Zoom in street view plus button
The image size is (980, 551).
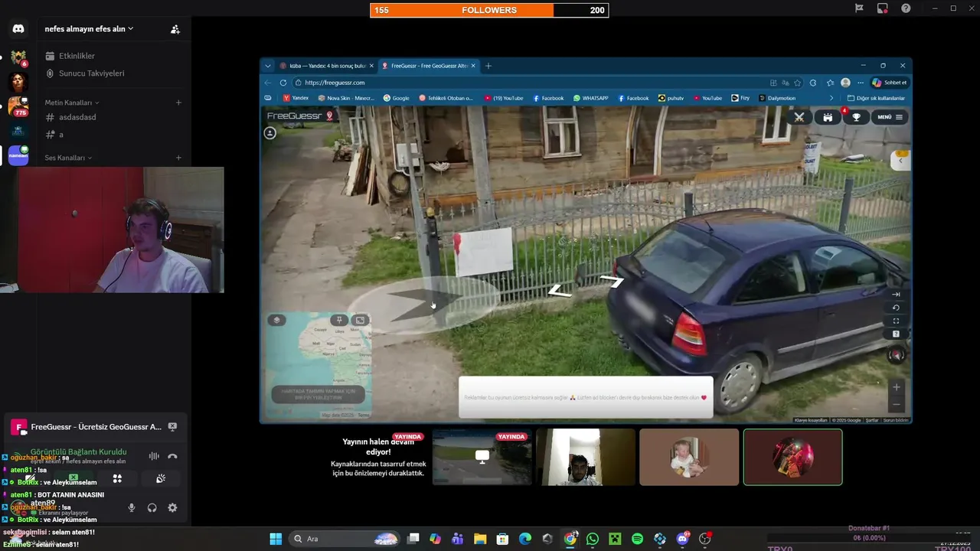897,387
